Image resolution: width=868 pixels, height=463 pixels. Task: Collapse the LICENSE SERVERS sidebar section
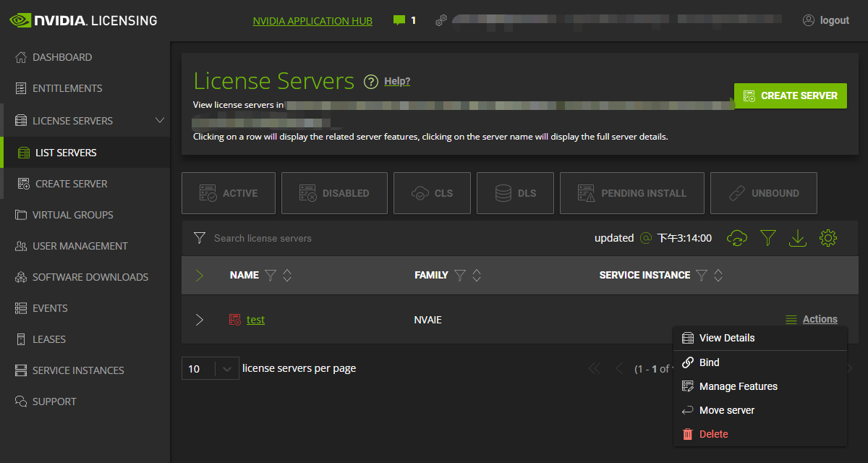[161, 120]
